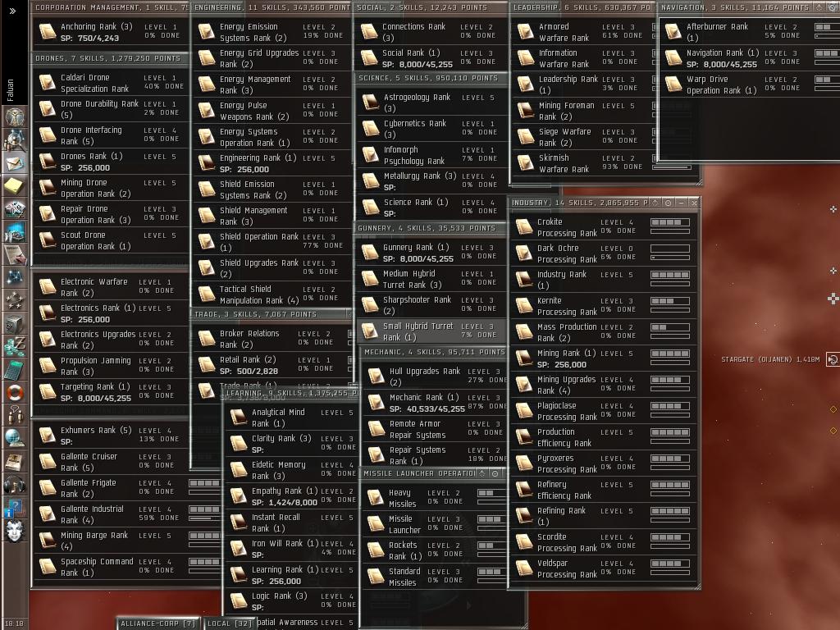
Task: Open the wallet coins icon
Action: click(x=15, y=346)
